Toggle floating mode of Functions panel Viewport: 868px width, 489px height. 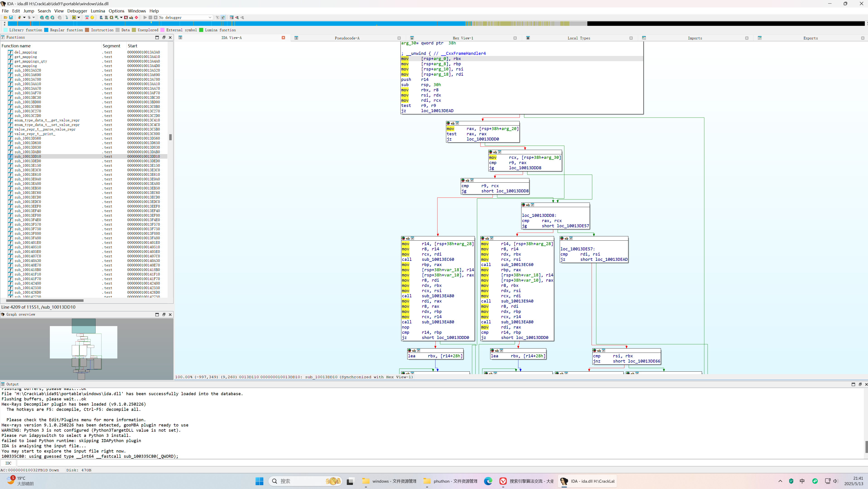(x=164, y=37)
